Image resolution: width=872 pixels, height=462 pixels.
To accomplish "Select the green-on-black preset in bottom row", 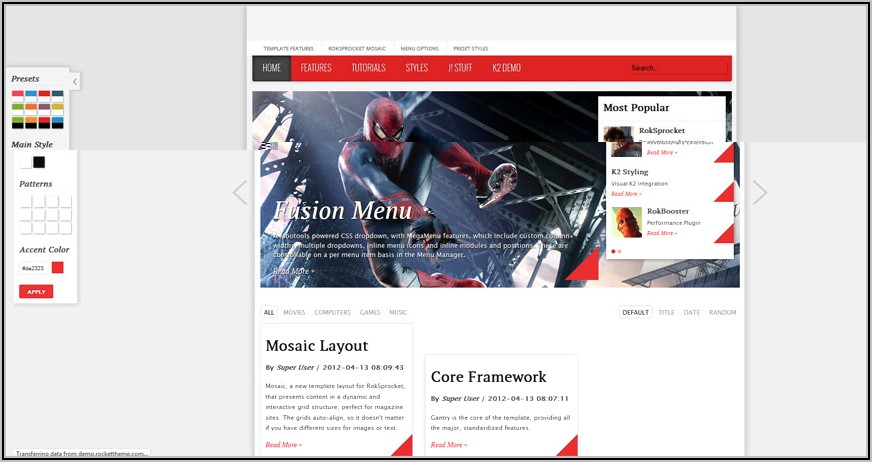I will [18, 122].
